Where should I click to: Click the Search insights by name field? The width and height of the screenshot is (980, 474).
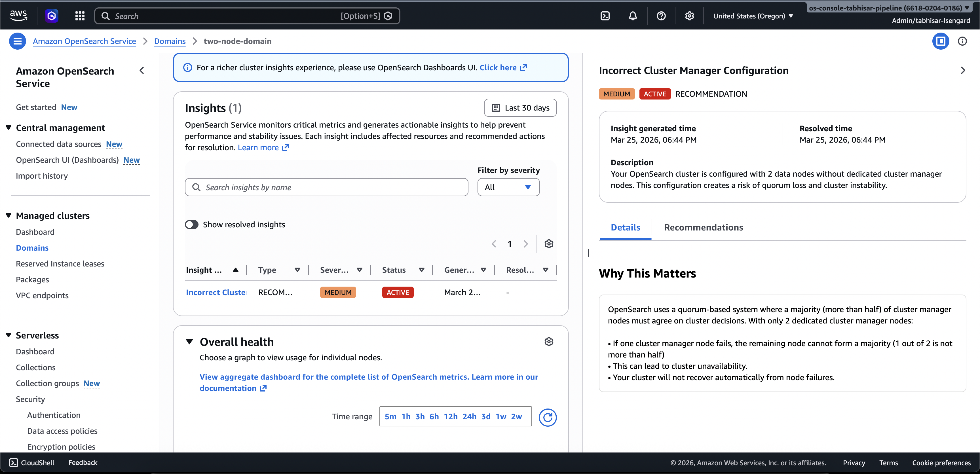pos(326,187)
